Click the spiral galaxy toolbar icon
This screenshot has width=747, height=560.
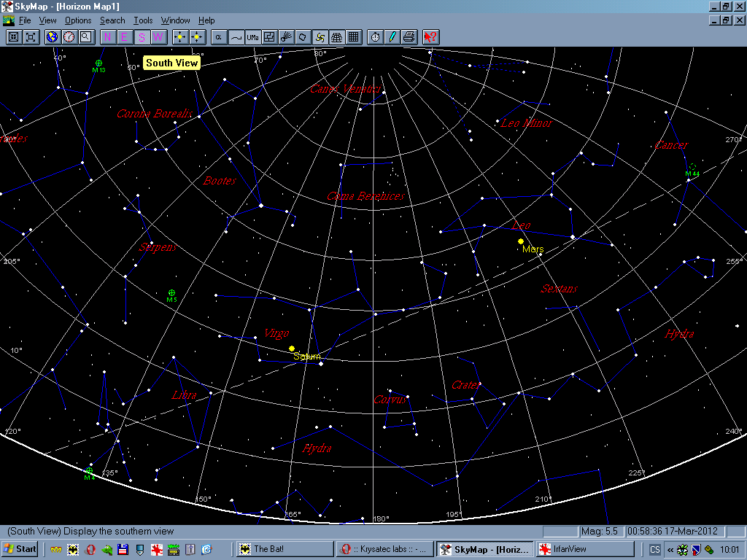(320, 37)
